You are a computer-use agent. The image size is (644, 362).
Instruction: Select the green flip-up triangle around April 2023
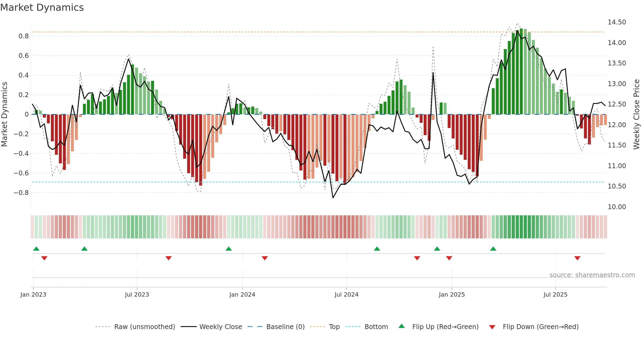tap(84, 249)
